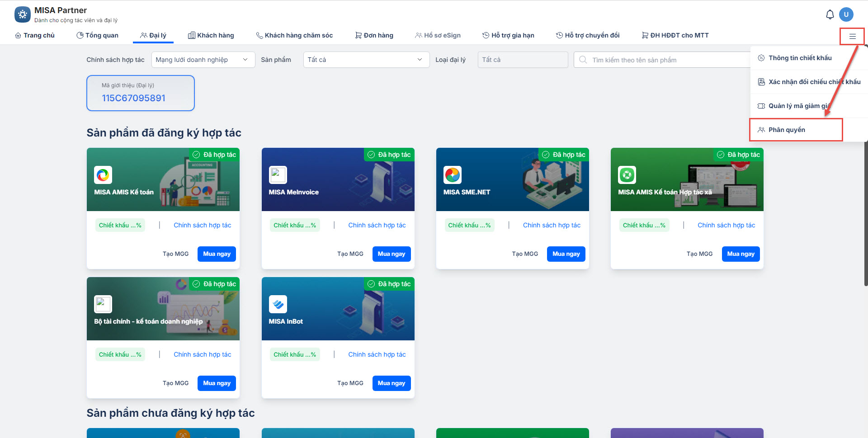This screenshot has height=438, width=868.
Task: Click the MISA MeInvoice product icon
Action: pyautogui.click(x=278, y=175)
